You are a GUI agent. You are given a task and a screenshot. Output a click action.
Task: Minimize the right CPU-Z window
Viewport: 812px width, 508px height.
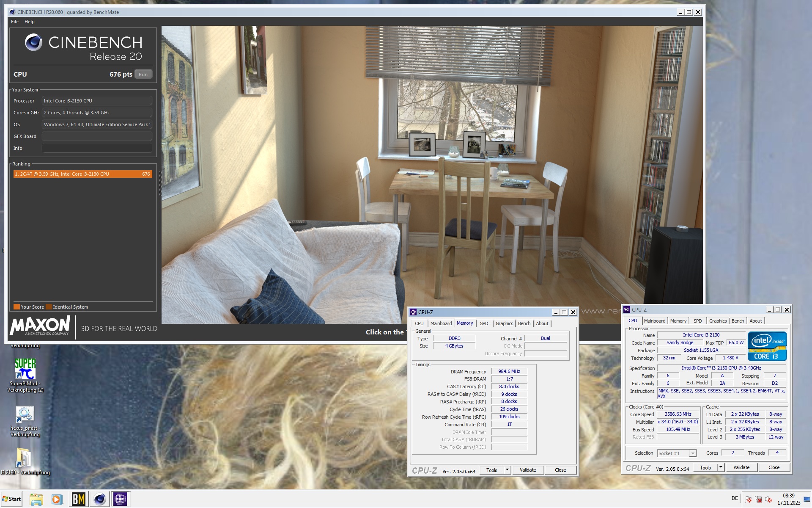coord(770,309)
